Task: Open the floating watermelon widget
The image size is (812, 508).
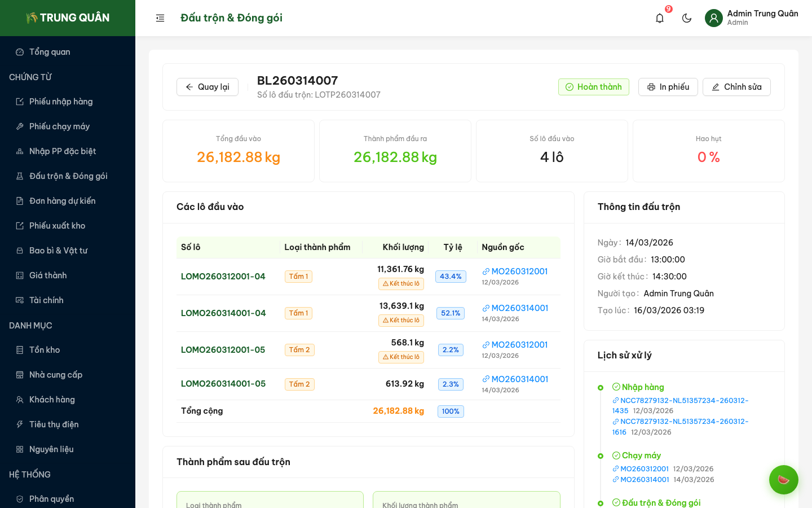Action: pyautogui.click(x=783, y=480)
